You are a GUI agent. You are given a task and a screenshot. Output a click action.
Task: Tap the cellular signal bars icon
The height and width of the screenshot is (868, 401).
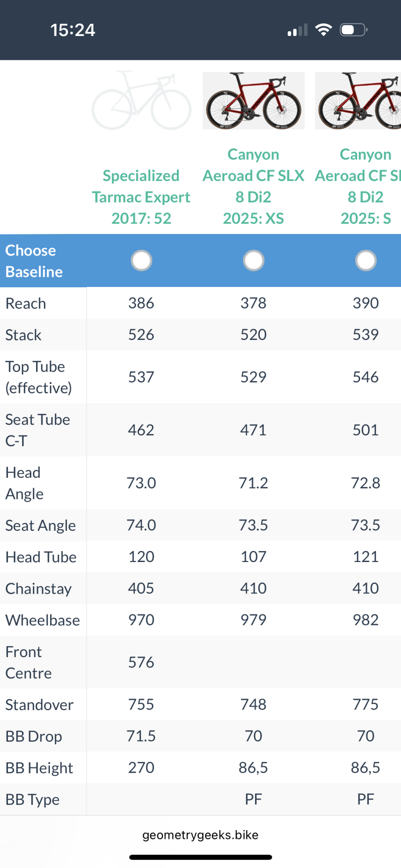298,30
